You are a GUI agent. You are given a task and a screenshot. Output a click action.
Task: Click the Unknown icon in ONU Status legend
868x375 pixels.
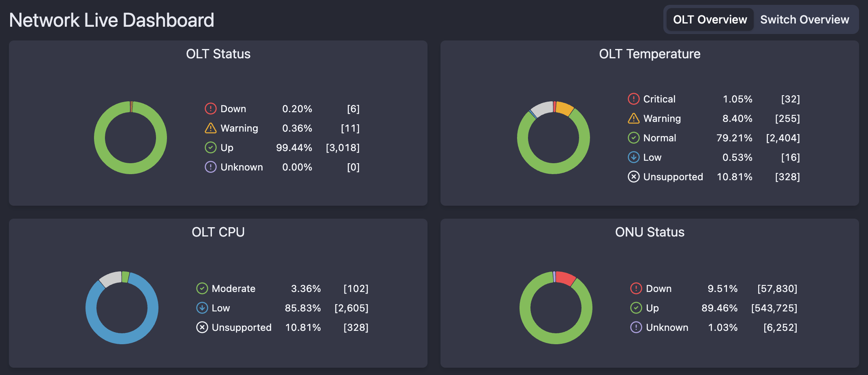point(636,327)
